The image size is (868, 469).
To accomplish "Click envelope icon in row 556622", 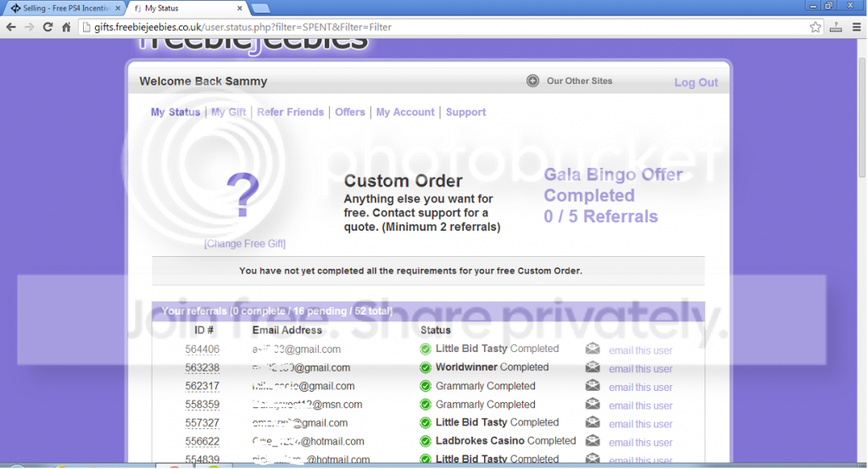I will pos(593,440).
